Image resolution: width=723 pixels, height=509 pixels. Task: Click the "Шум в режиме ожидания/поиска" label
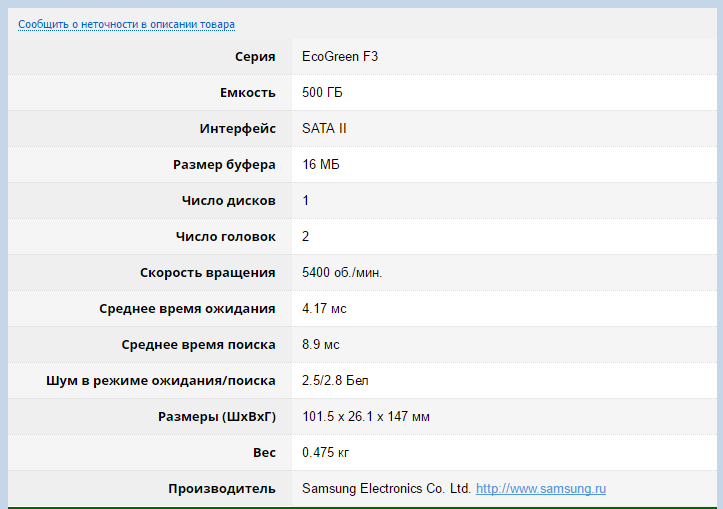tap(161, 380)
